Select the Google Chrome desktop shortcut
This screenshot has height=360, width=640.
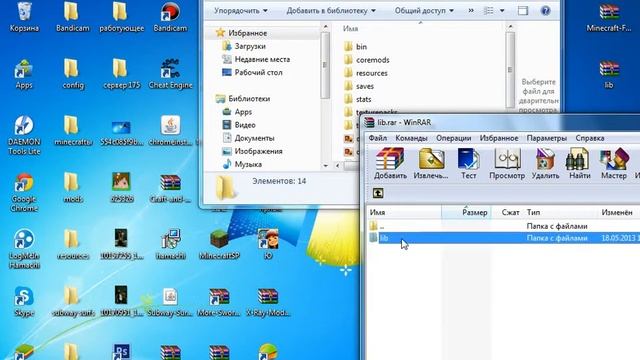tap(24, 192)
